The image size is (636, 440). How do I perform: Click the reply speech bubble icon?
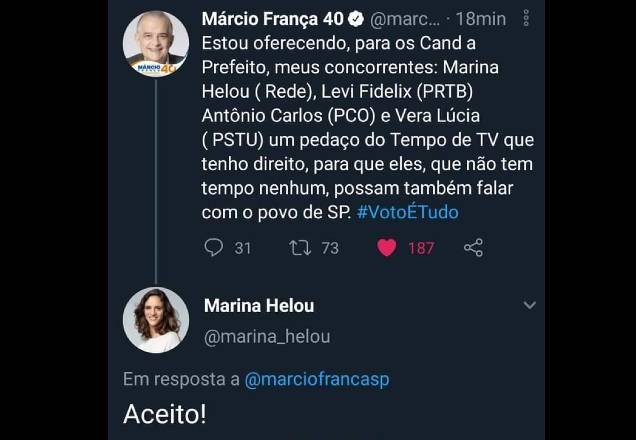213,247
